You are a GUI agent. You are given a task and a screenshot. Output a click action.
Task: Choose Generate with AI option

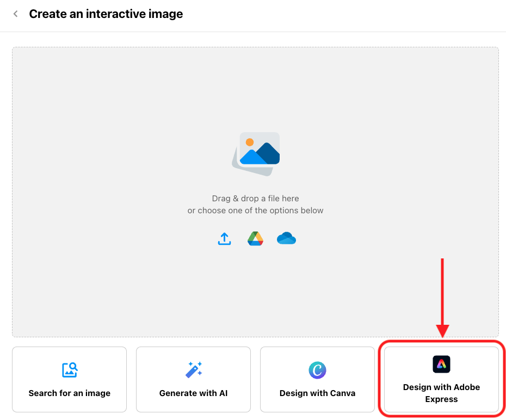click(x=193, y=379)
